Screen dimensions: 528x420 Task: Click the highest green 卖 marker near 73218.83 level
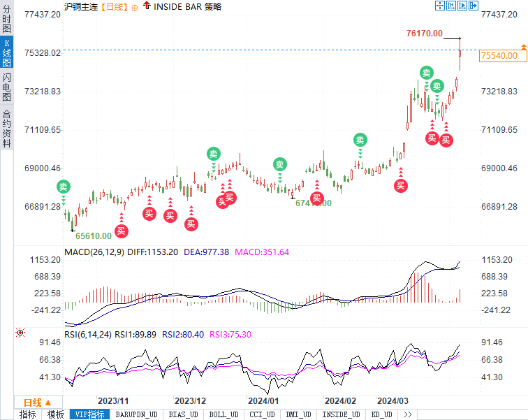427,73
